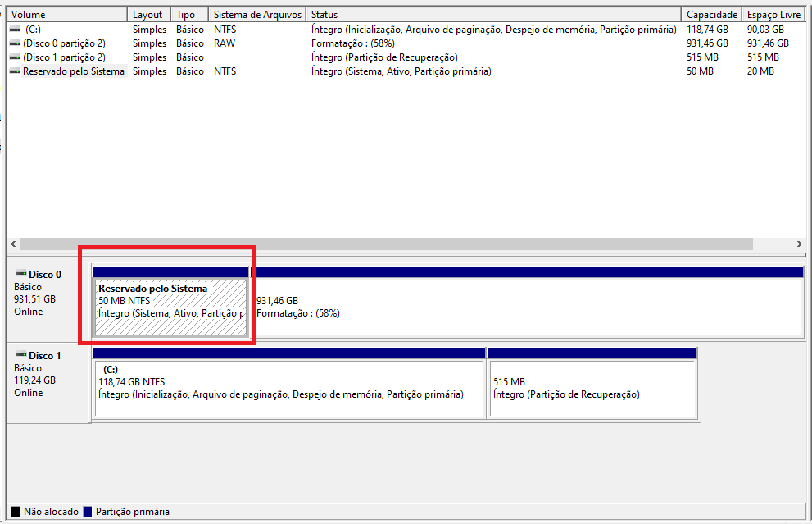Click the (C:) volume drive icon in list
812x524 pixels.
15,30
